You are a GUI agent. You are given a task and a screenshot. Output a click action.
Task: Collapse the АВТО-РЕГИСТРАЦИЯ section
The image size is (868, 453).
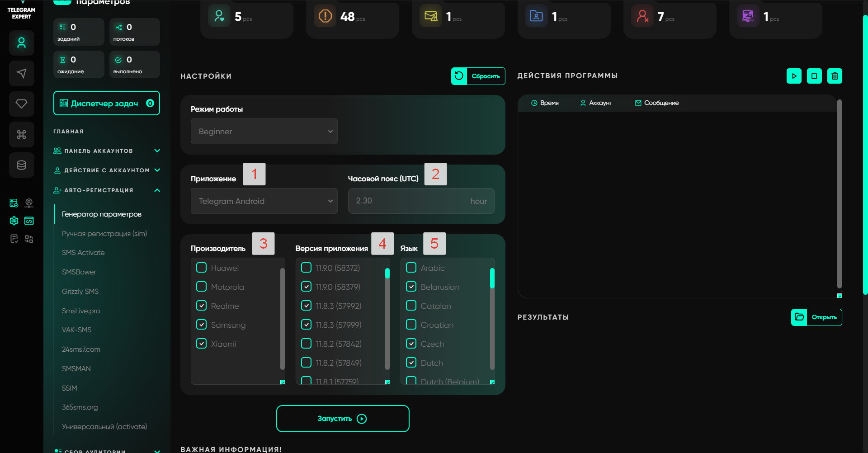click(x=157, y=190)
